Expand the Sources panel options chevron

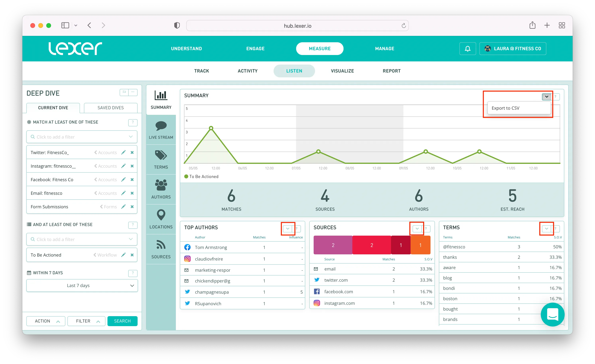[417, 229]
